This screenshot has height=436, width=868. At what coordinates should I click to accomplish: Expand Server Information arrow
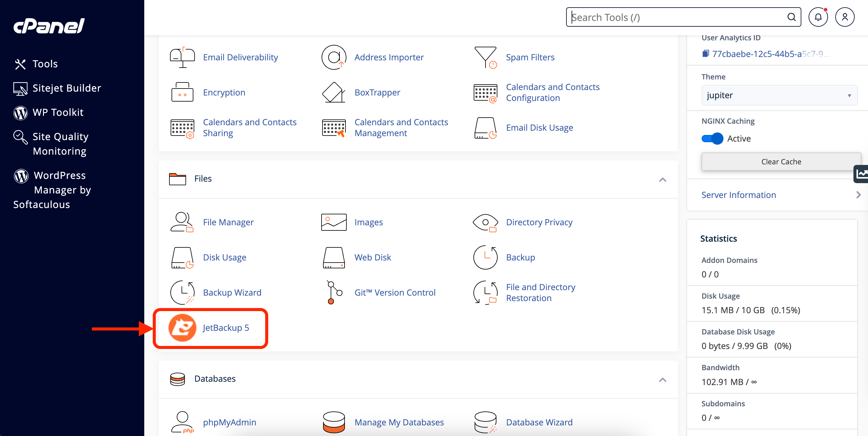point(858,195)
